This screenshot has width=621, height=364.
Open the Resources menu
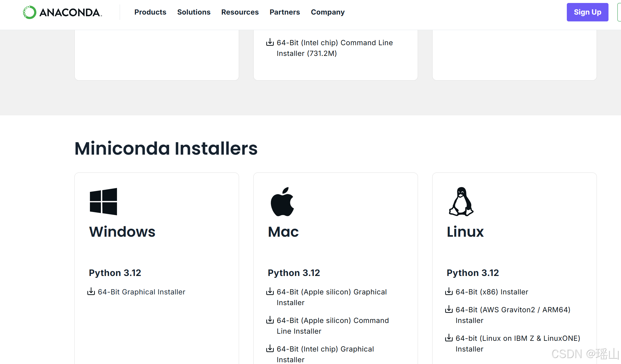point(240,12)
